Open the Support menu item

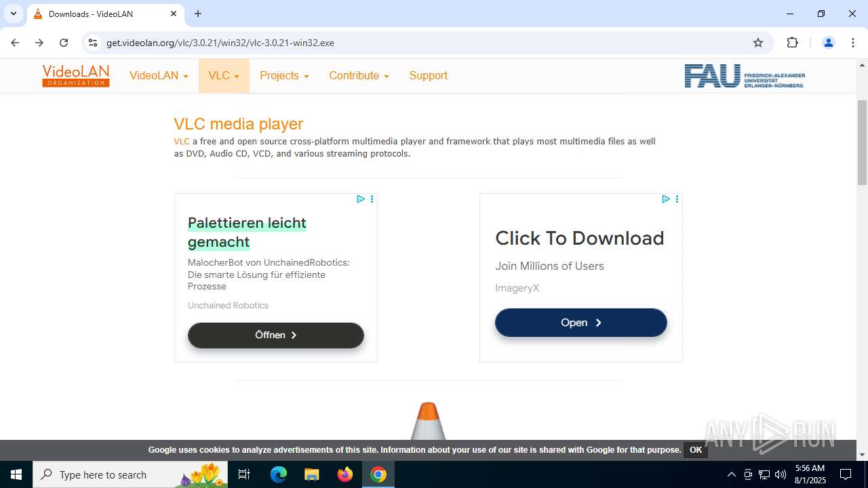(x=428, y=76)
